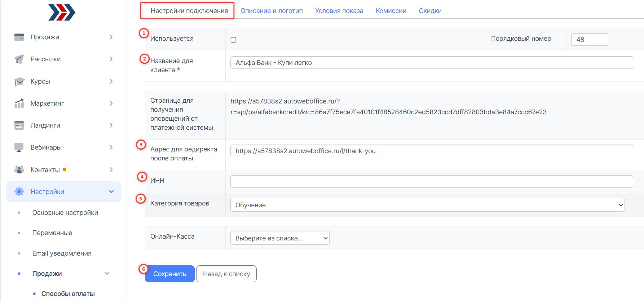Click the monitor icon for Вебинары
This screenshot has width=644, height=301.
pyautogui.click(x=19, y=147)
